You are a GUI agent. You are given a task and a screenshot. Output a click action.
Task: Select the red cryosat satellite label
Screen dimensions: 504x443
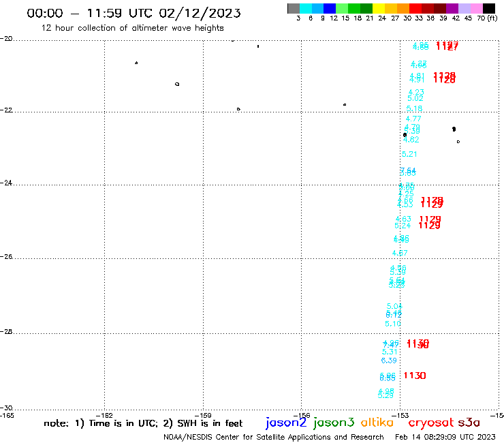point(430,423)
